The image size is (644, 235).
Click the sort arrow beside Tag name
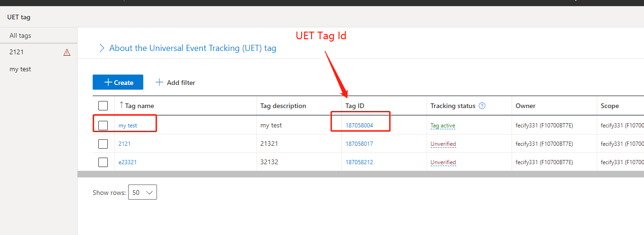click(x=122, y=105)
